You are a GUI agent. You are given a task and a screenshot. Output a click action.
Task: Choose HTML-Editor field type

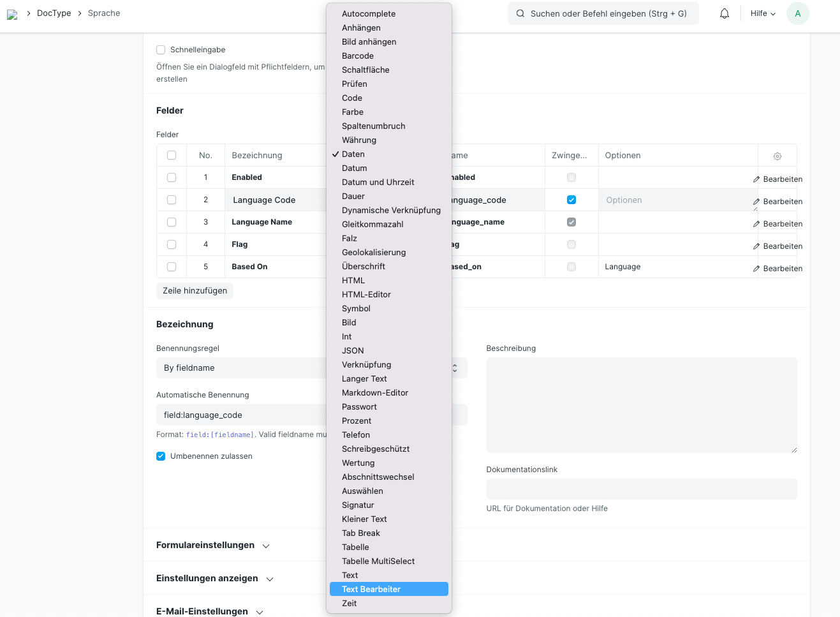pyautogui.click(x=389, y=295)
